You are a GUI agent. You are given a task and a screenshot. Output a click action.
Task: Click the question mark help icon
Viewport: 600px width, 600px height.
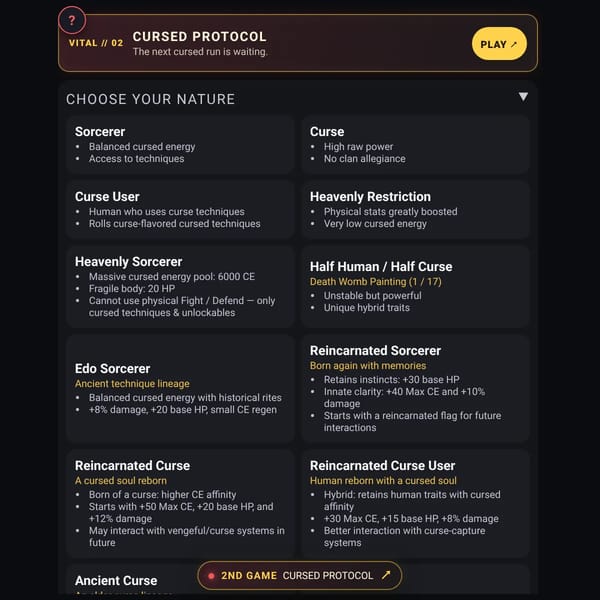[72, 20]
